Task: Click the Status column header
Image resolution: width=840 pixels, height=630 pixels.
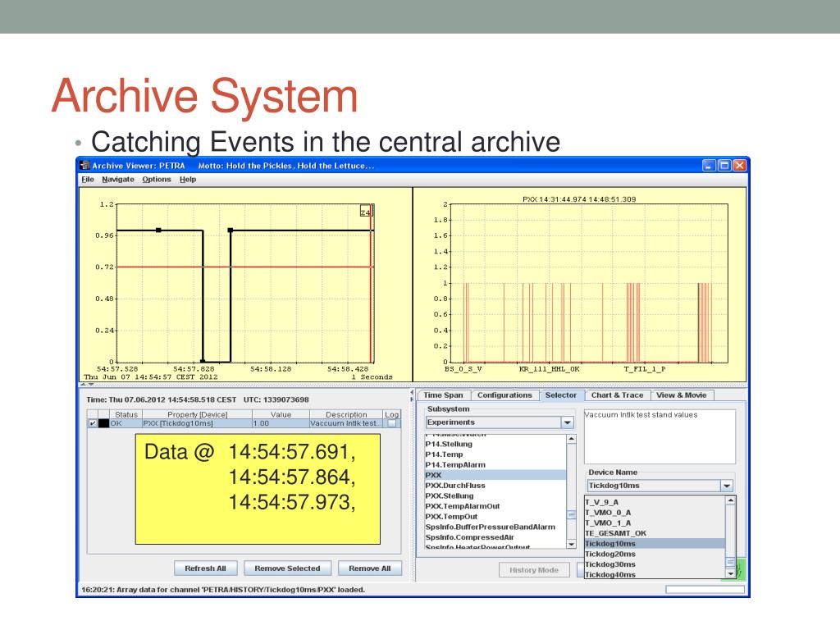Action: click(x=126, y=414)
